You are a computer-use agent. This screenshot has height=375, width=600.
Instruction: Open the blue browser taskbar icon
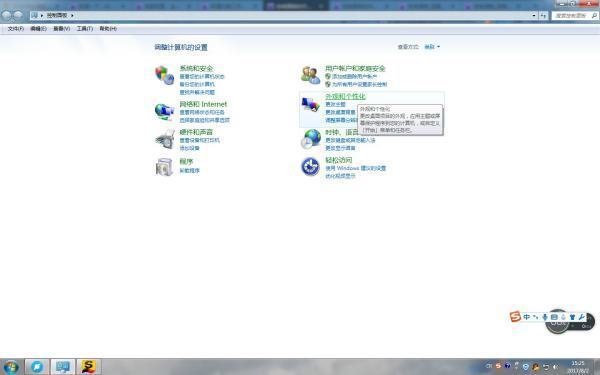click(x=37, y=367)
